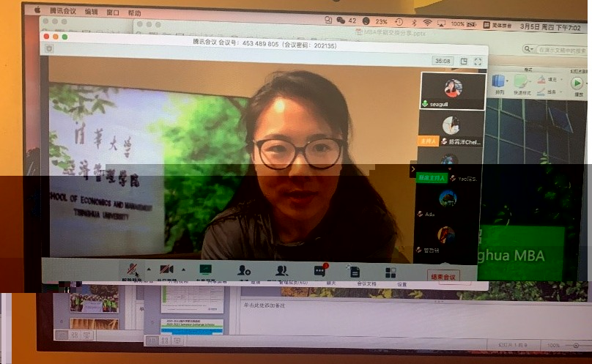Open 腾讯会议 application menu

click(63, 11)
